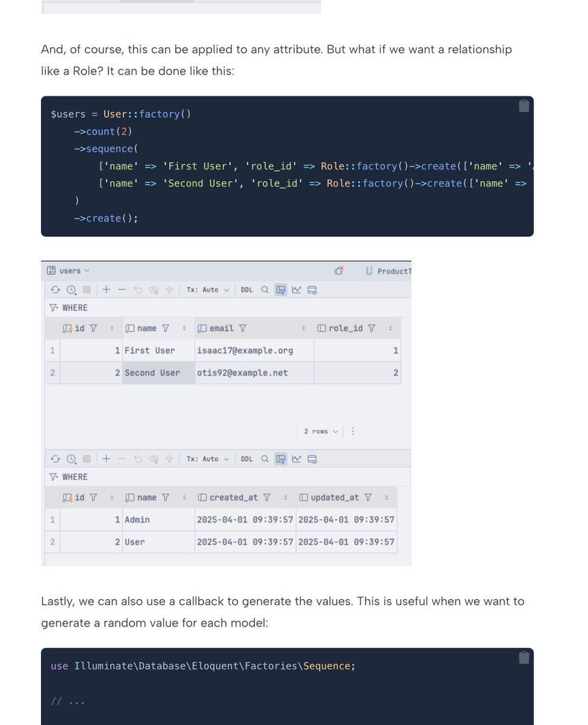The width and height of the screenshot is (588, 725).
Task: Click the view settings icon in the users grid toolbar
Action: point(312,290)
